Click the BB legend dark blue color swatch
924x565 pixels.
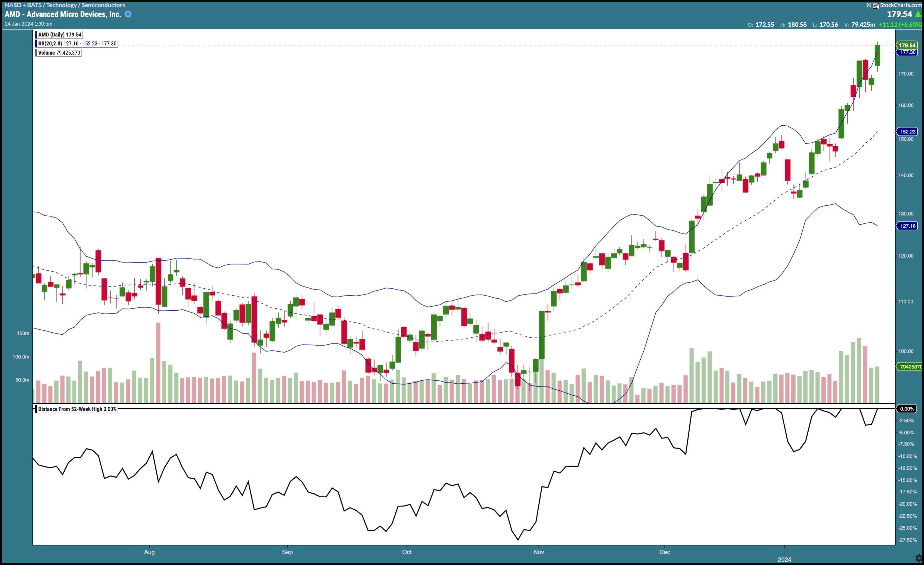click(37, 44)
